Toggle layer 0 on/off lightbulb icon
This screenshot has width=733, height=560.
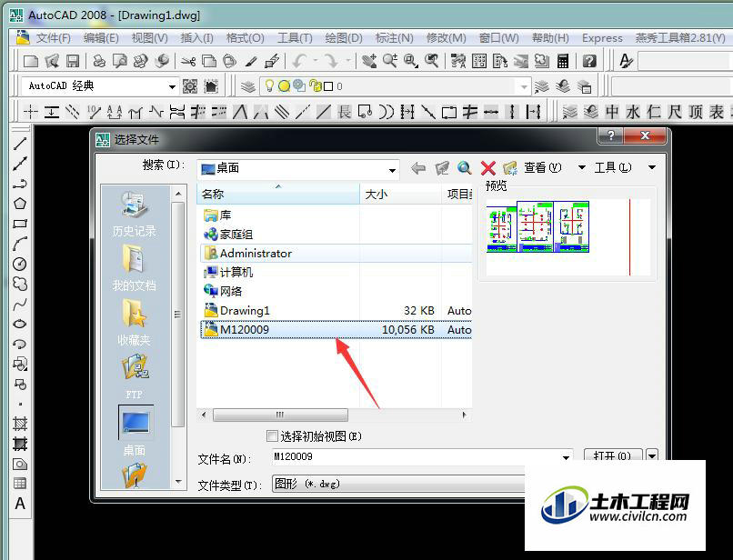[269, 86]
